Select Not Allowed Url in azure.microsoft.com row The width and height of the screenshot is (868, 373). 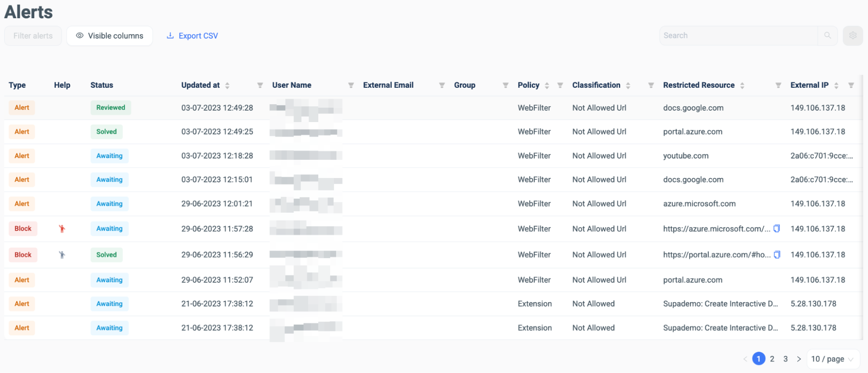599,204
